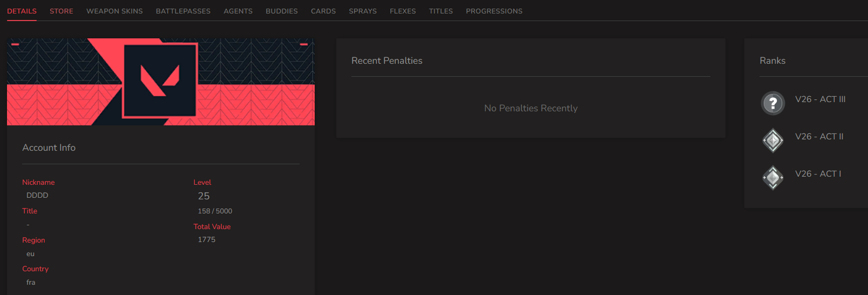Switch to the Weapon Skins tab
The image size is (868, 295).
pyautogui.click(x=114, y=11)
